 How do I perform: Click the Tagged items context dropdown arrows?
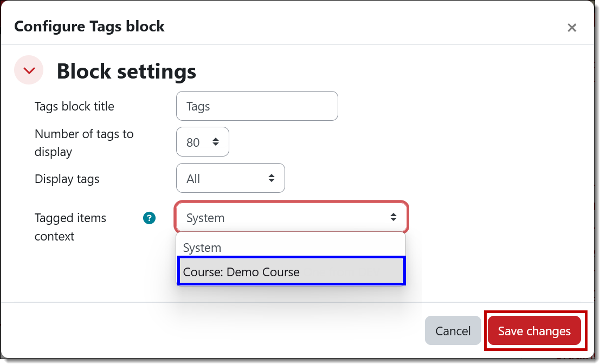click(393, 217)
